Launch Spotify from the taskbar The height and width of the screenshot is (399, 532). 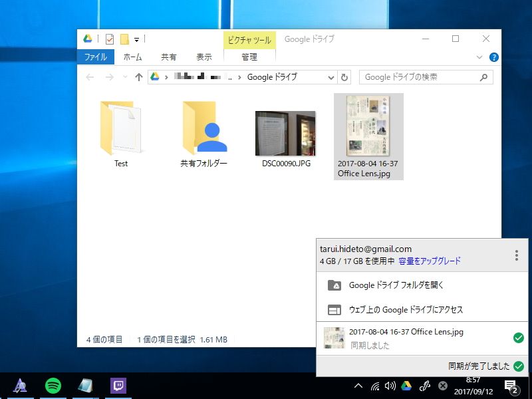pyautogui.click(x=53, y=385)
